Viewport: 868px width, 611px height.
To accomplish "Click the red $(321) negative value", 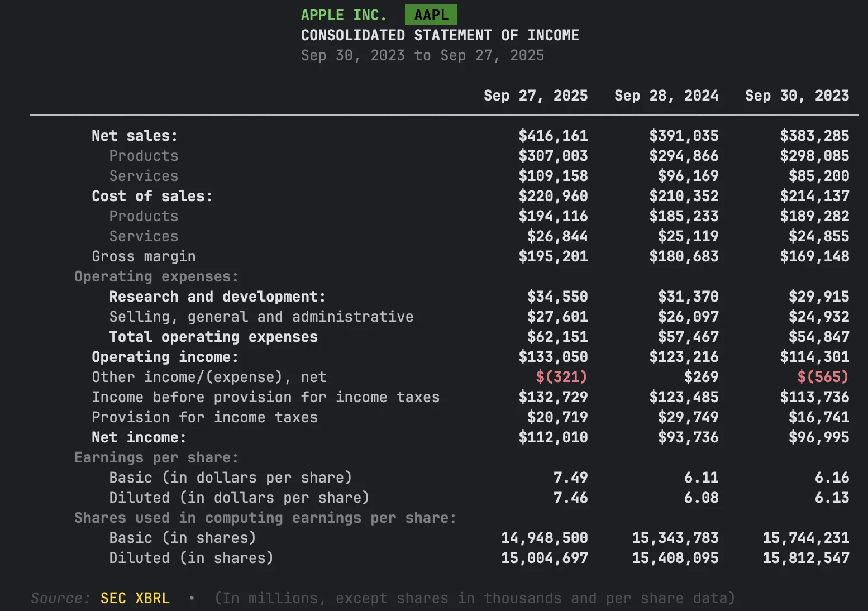I will (x=562, y=377).
